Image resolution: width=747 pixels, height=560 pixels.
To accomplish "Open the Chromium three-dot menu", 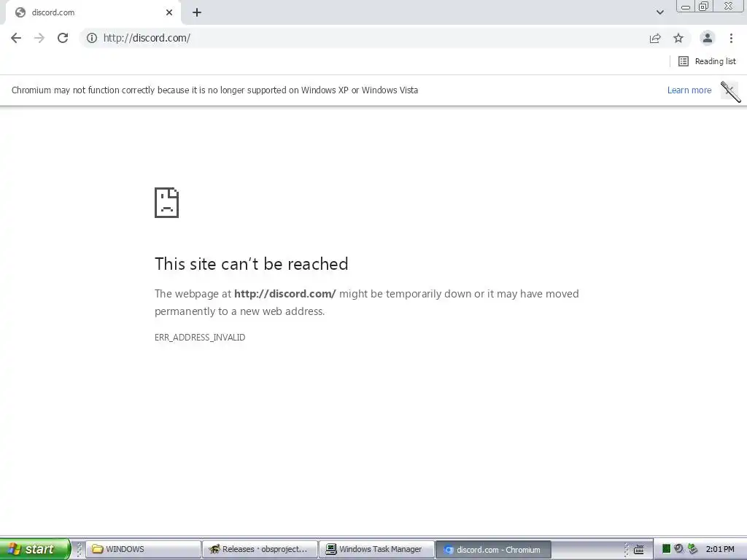I will [731, 38].
